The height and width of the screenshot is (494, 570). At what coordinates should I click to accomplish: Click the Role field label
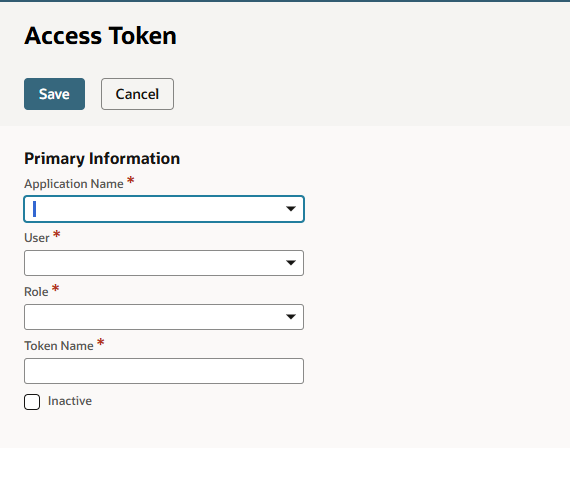(x=36, y=292)
